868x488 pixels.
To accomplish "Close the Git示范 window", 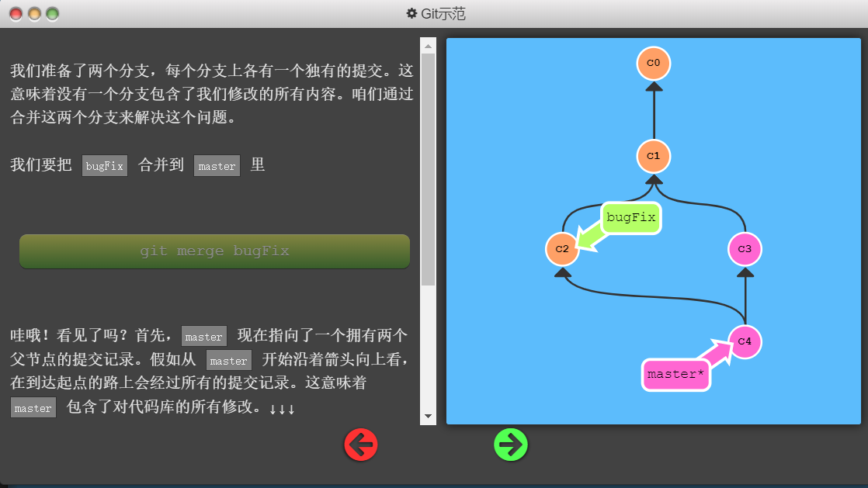I will (x=16, y=14).
